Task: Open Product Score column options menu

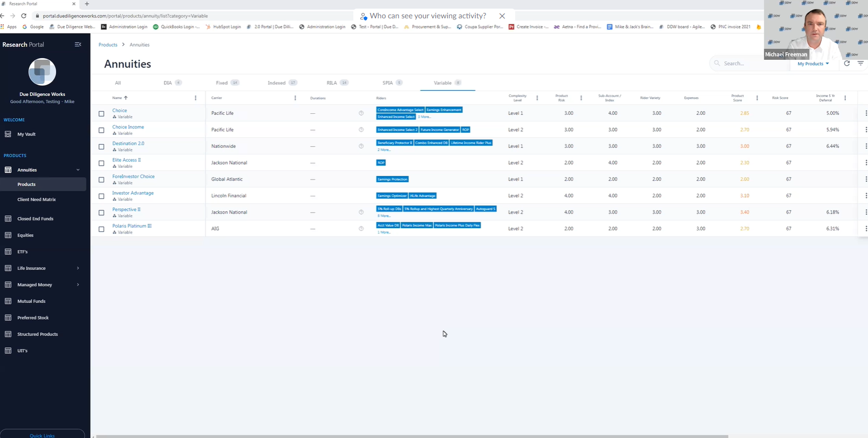Action: click(x=757, y=98)
